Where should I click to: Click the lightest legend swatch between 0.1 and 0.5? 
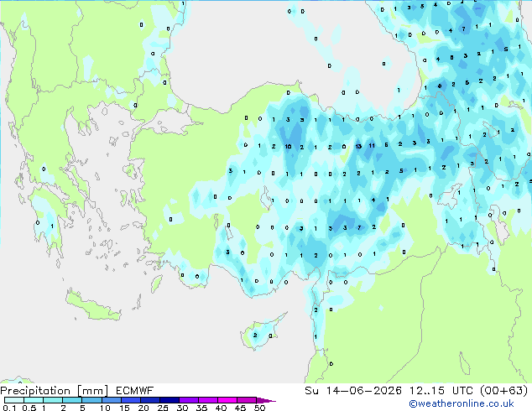click(14, 400)
